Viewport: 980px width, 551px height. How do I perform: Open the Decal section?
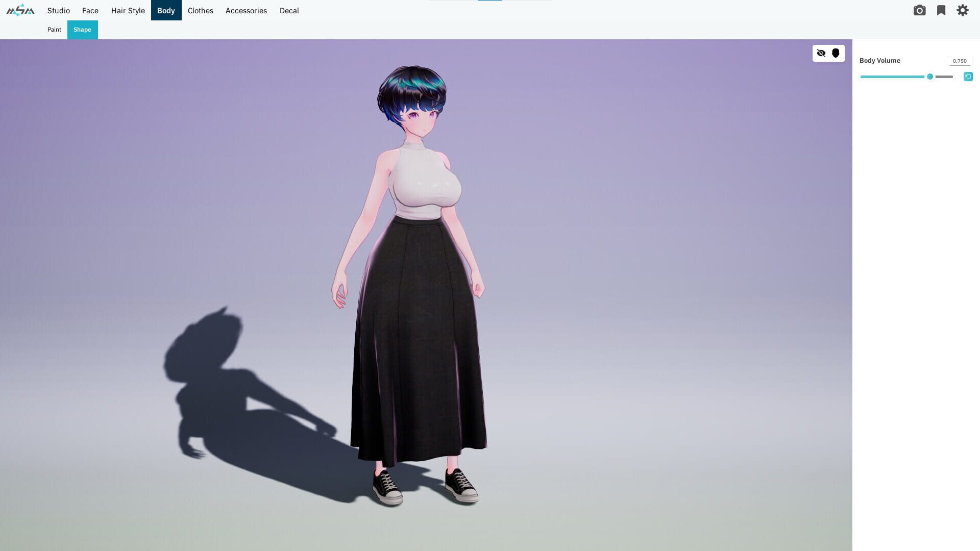pyautogui.click(x=289, y=10)
